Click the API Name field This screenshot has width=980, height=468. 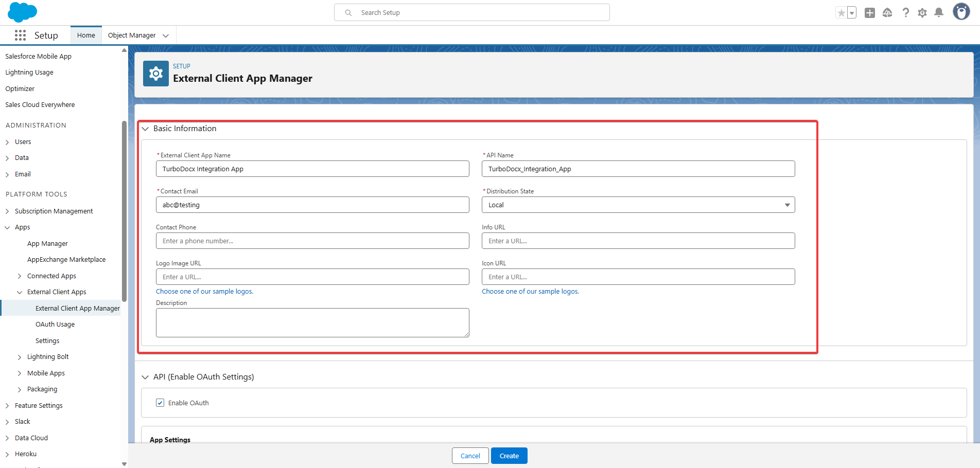click(x=638, y=169)
